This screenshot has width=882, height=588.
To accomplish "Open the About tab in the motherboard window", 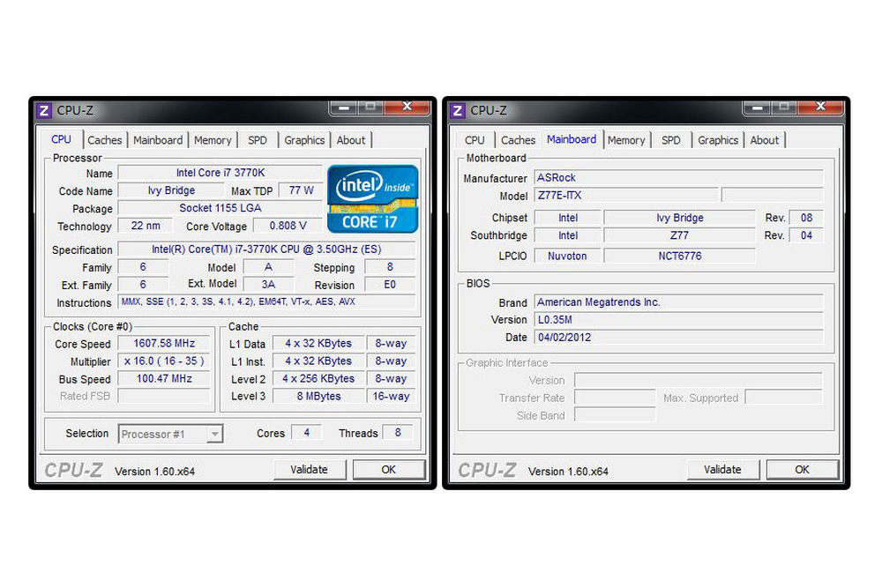I will (765, 140).
